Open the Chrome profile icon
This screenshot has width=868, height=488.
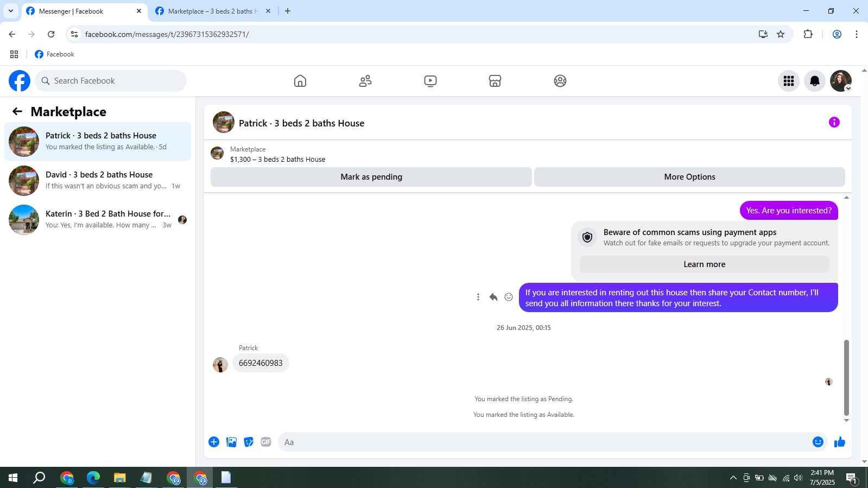(x=837, y=34)
